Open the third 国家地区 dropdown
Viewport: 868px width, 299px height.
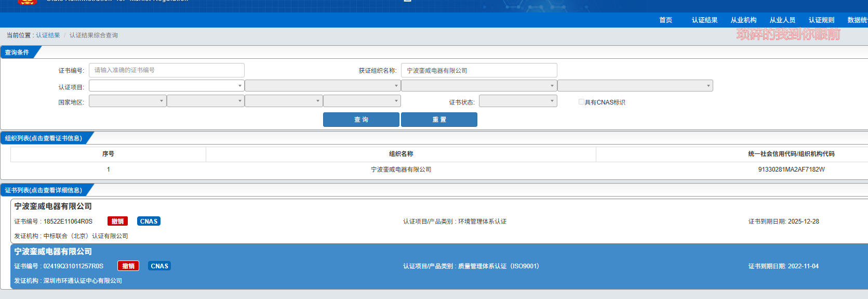click(284, 101)
